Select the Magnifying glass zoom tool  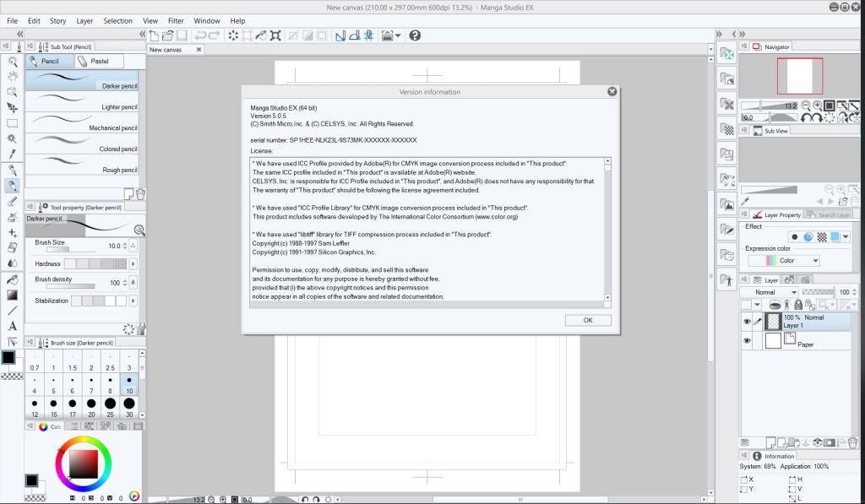[12, 62]
